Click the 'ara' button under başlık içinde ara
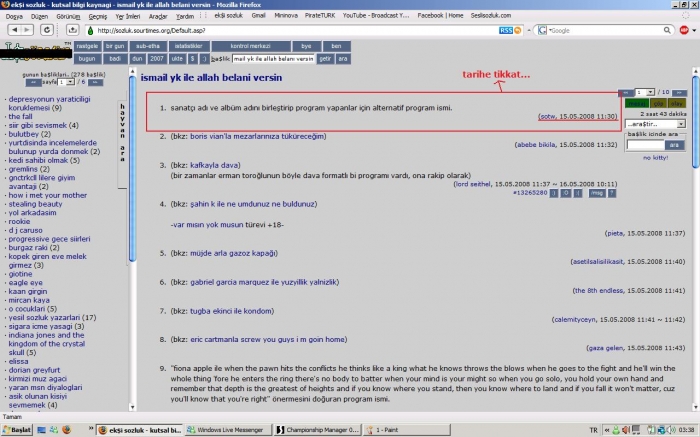 click(674, 145)
